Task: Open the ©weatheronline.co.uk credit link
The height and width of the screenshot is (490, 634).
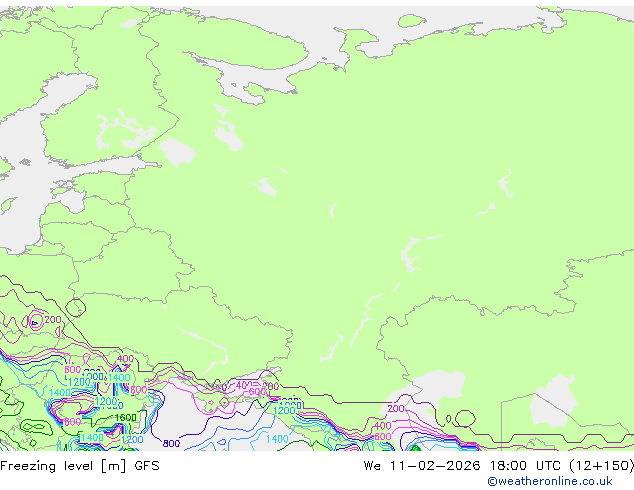Action: (x=550, y=481)
